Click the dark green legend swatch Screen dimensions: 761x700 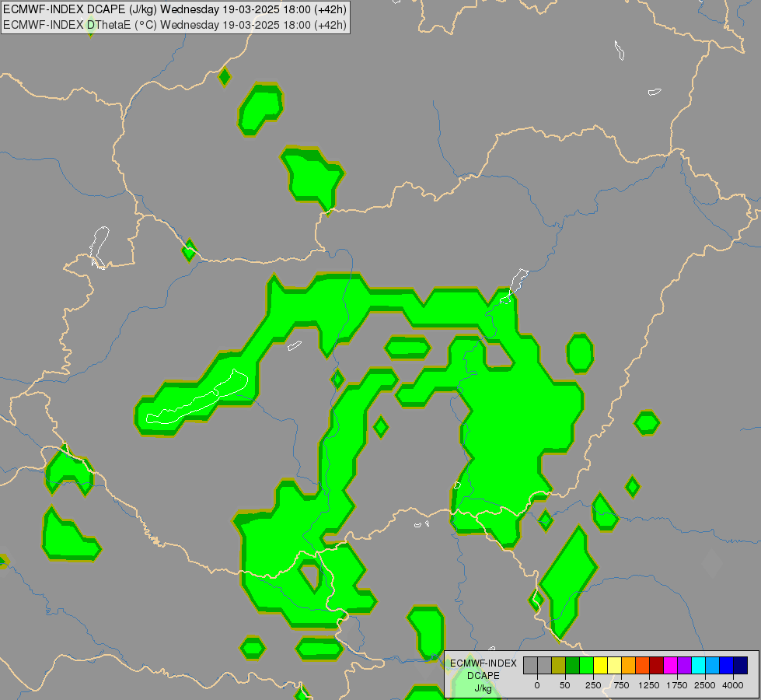573,666
